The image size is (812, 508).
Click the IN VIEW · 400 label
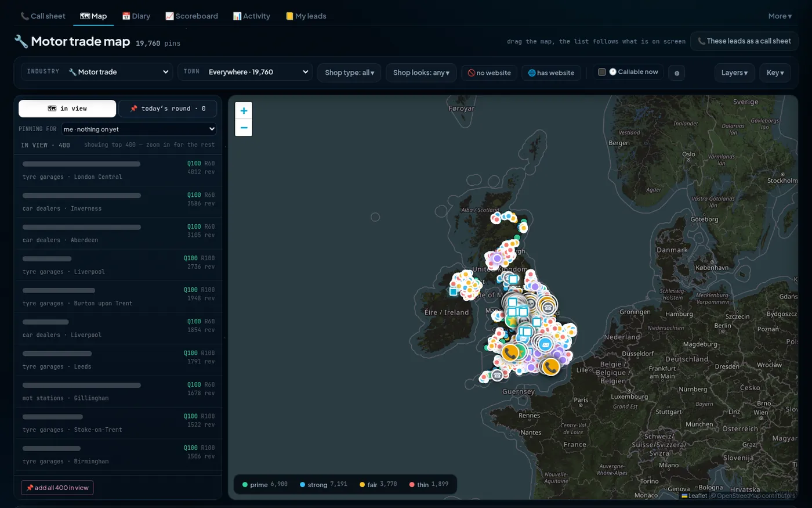point(45,145)
